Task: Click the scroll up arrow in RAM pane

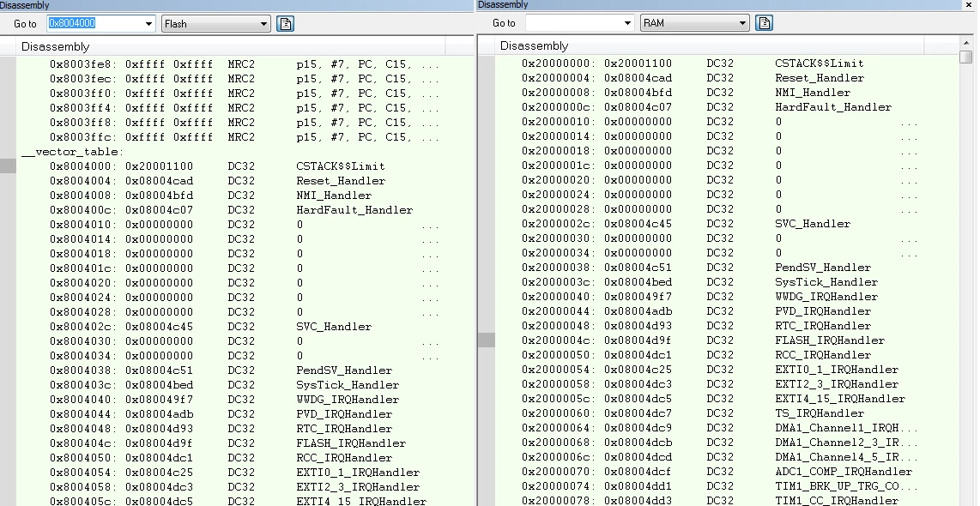Action: (x=966, y=43)
